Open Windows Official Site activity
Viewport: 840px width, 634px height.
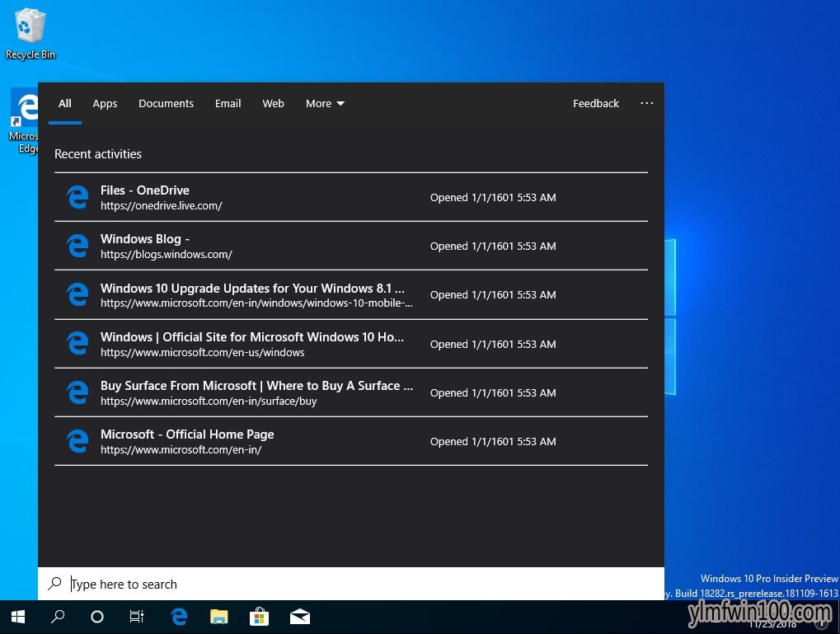[351, 344]
